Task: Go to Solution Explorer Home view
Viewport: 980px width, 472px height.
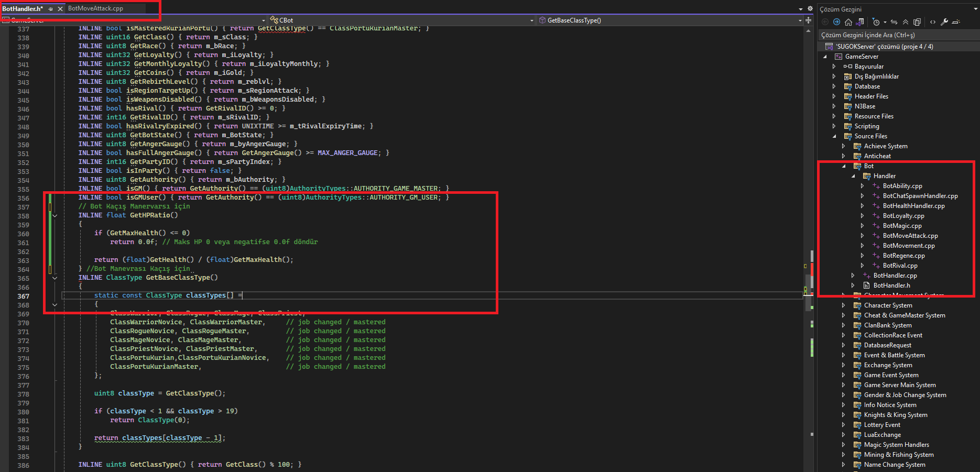Action: click(848, 22)
